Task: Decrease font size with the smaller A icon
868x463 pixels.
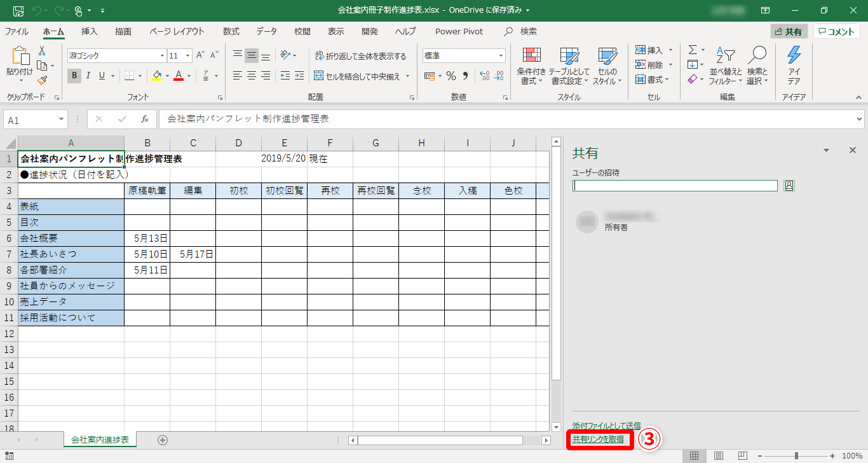Action: [215, 55]
